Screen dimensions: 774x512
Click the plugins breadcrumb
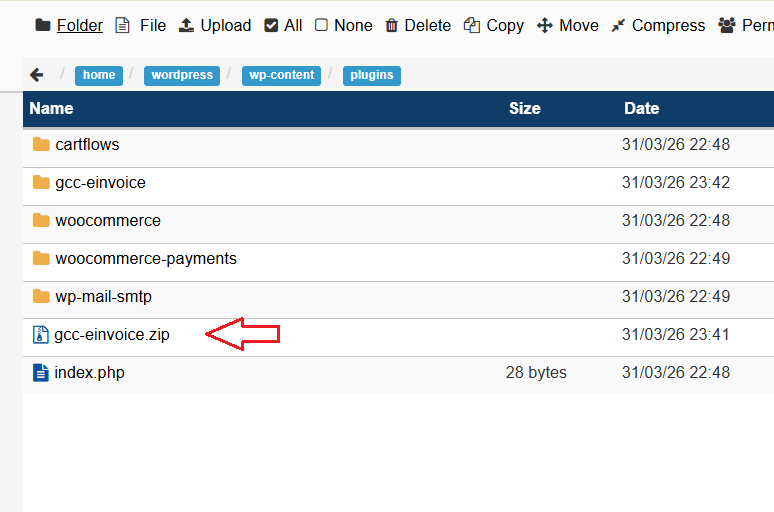pos(371,75)
